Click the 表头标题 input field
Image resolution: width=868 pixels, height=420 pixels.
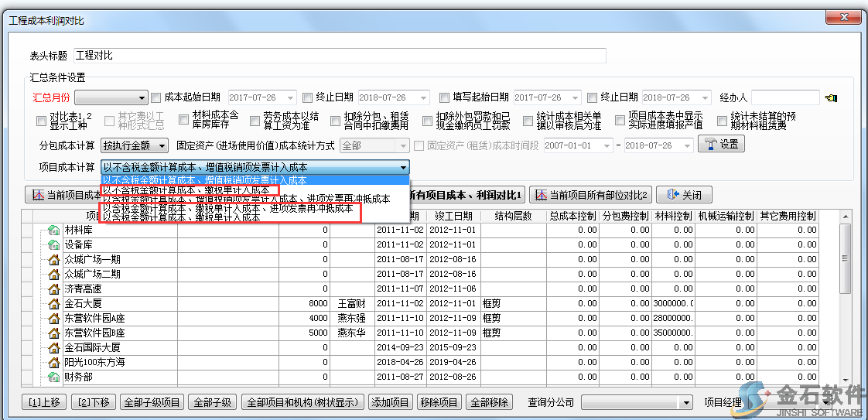coord(340,56)
